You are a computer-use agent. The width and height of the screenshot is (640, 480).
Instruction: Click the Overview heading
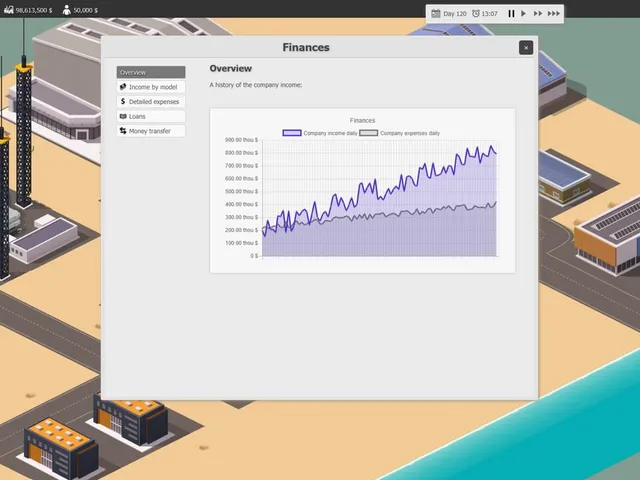coord(231,69)
